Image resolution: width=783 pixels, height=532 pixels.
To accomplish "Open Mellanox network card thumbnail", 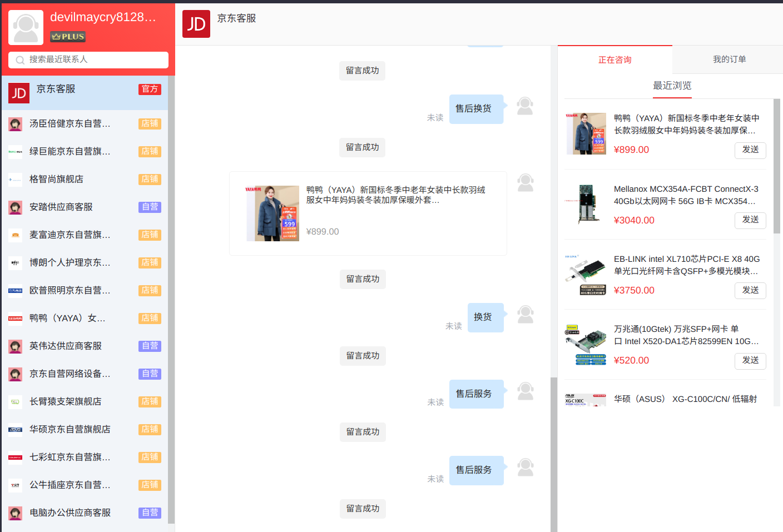I will pyautogui.click(x=586, y=204).
